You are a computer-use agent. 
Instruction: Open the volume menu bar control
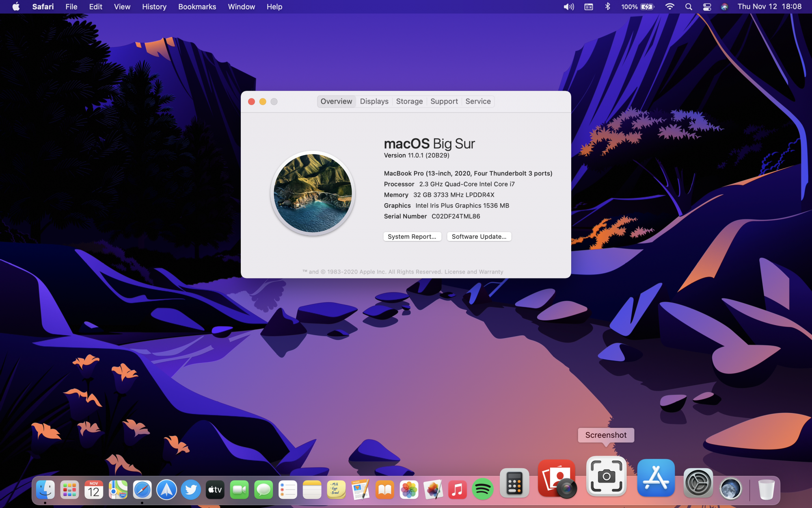[x=569, y=7]
